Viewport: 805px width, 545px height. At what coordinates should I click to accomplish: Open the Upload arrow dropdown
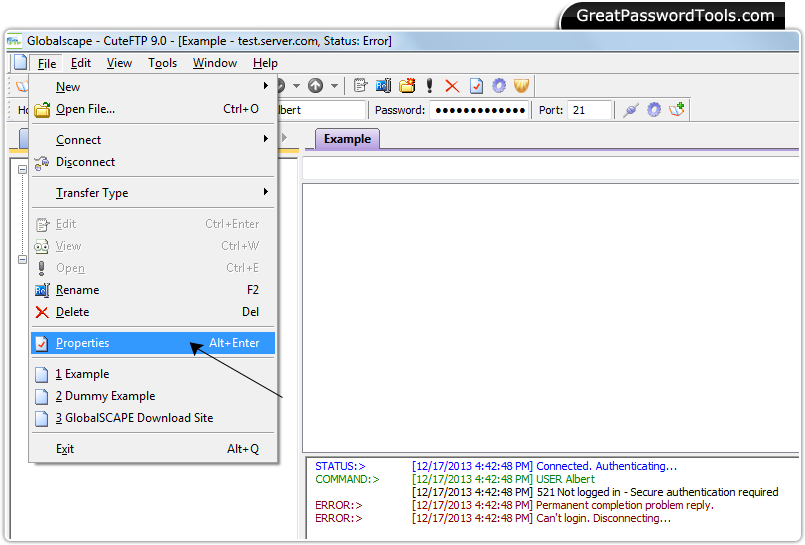pyautogui.click(x=334, y=86)
